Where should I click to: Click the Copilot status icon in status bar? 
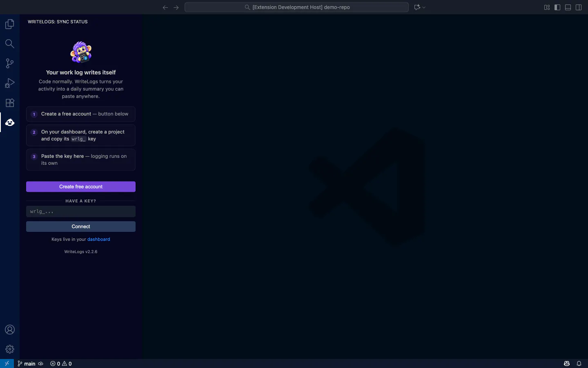coord(567,364)
